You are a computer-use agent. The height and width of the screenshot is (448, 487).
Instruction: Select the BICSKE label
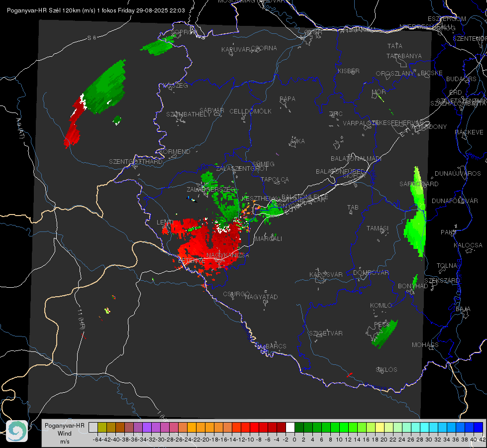[431, 73]
